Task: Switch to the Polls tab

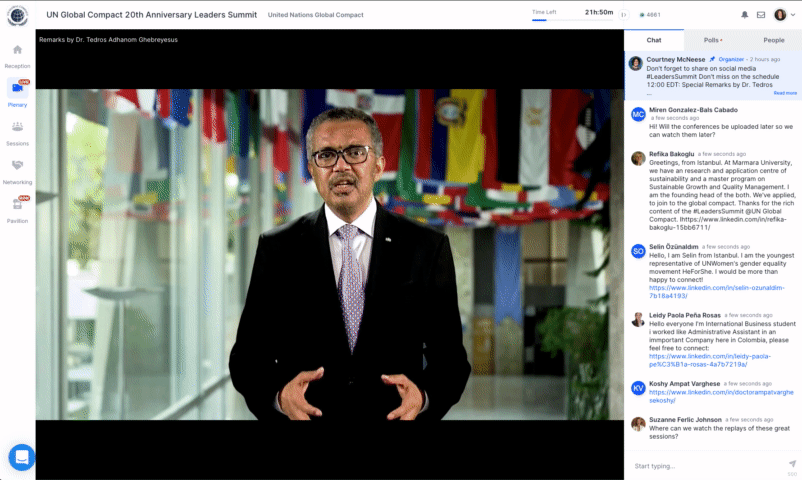Action: click(x=712, y=40)
